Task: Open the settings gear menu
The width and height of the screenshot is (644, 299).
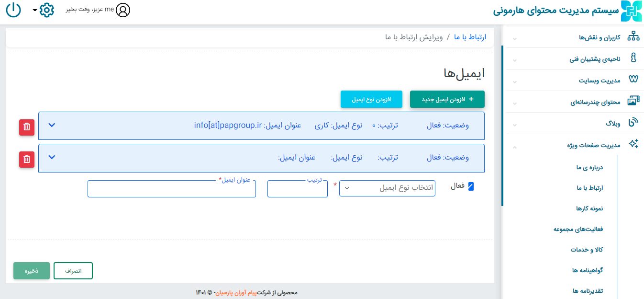Action: coord(46,10)
